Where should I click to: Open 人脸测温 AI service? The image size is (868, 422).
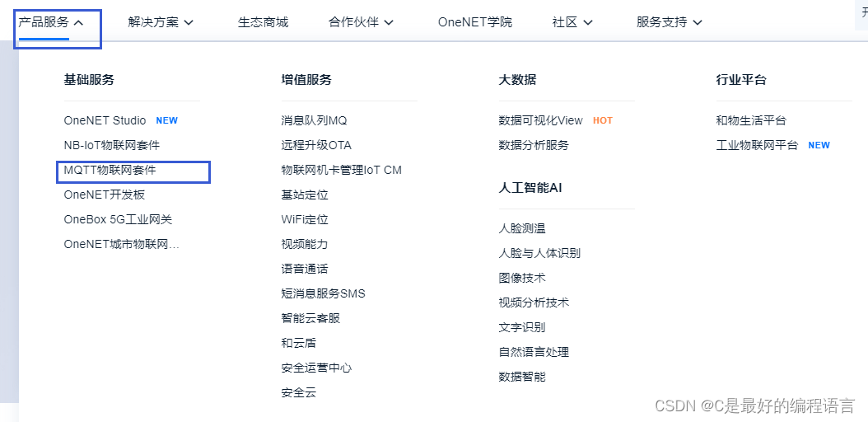point(522,228)
